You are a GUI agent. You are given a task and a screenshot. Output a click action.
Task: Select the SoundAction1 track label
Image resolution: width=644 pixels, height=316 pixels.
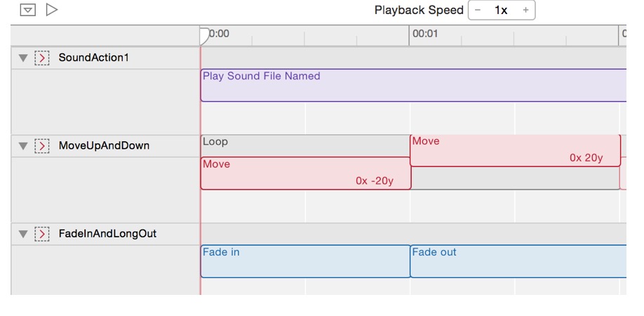[x=93, y=58]
